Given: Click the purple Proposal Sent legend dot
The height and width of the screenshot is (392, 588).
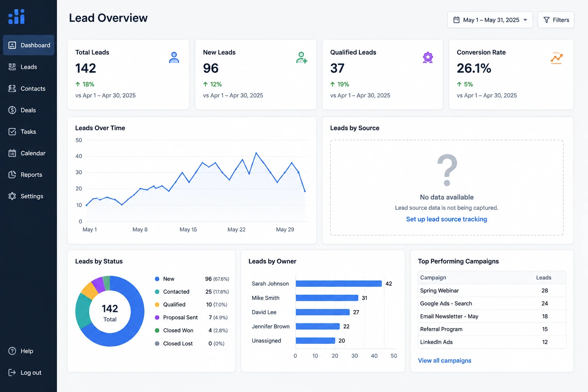Looking at the screenshot, I should coord(157,318).
